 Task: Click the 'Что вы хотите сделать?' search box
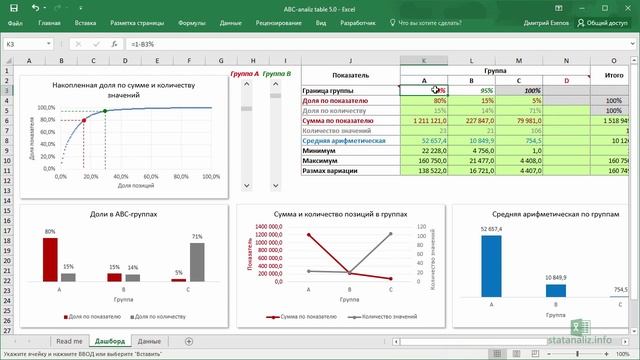point(426,23)
